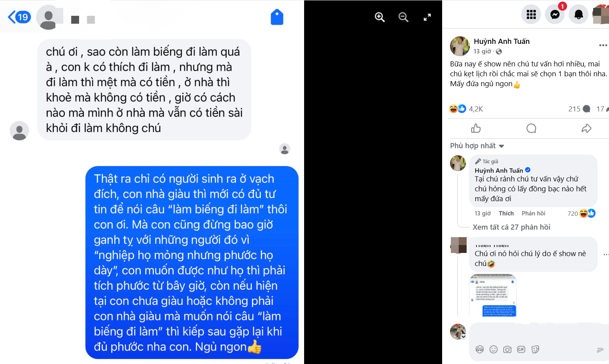Open the notifications bell
609x364 pixels.
579,15
